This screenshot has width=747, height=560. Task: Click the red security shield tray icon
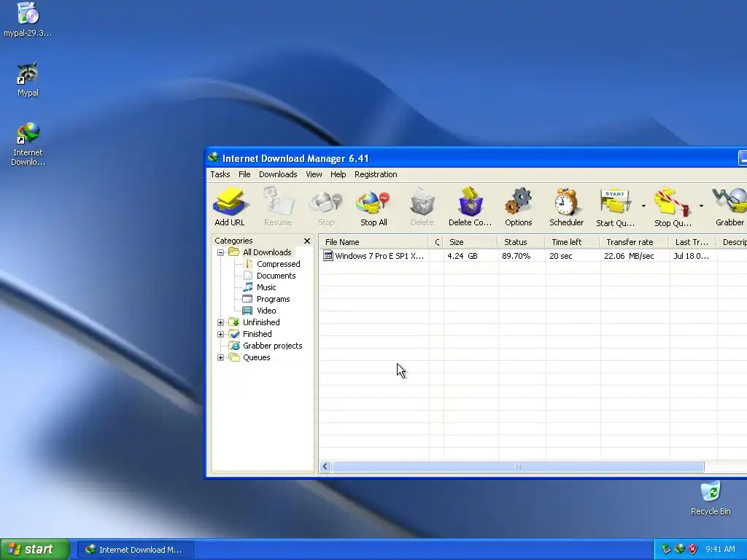(693, 549)
